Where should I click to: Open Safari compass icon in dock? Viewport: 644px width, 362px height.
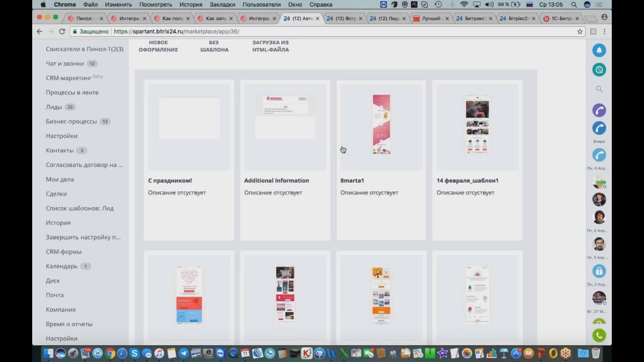pyautogui.click(x=122, y=353)
